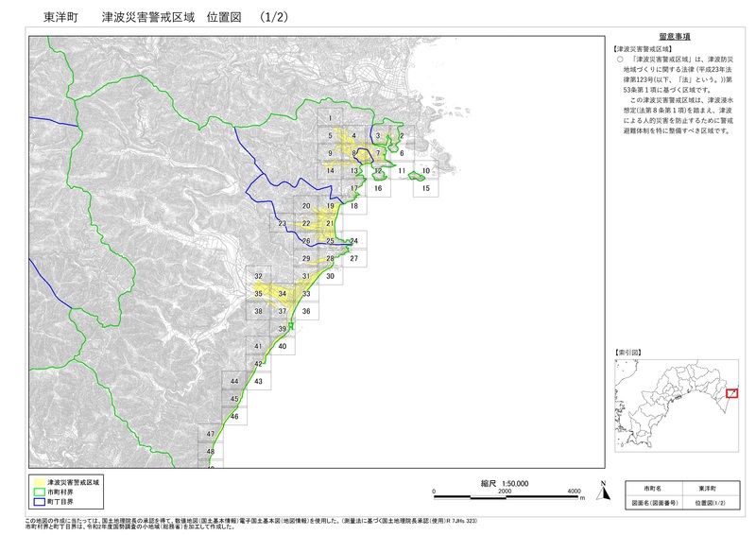
Task: Click the 東洋町 cell in the title table
Action: (x=700, y=486)
